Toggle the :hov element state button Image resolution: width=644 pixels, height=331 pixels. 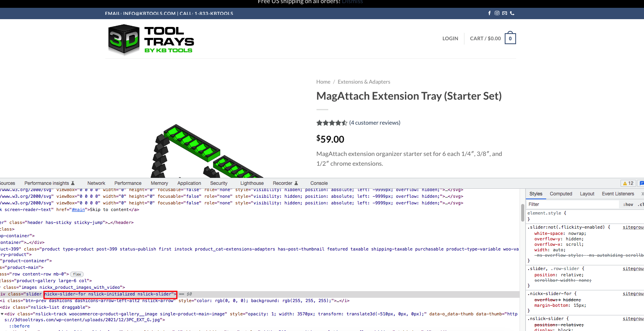628,204
